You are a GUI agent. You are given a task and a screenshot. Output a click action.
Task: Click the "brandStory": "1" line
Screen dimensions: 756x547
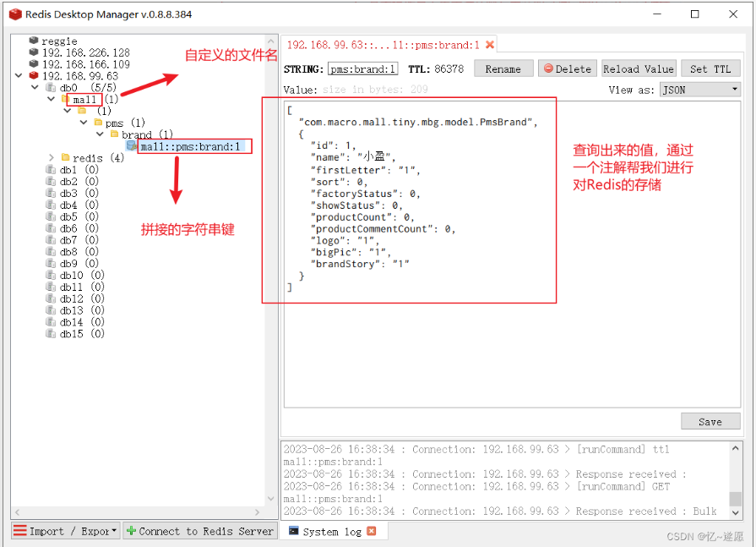pyautogui.click(x=360, y=264)
